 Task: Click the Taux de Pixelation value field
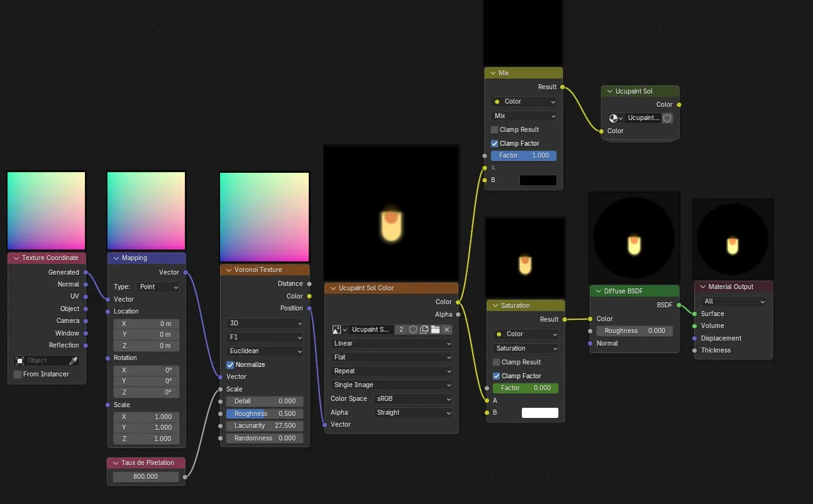[x=146, y=476]
